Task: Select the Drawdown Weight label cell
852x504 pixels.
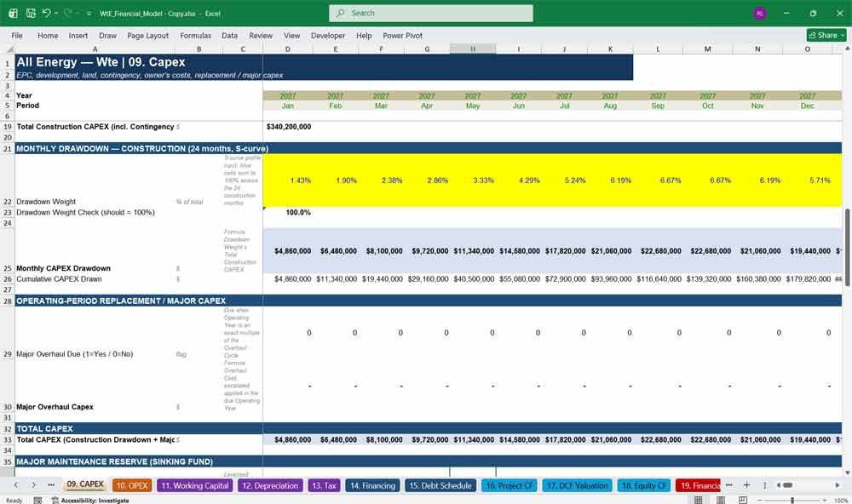Action: 95,180
